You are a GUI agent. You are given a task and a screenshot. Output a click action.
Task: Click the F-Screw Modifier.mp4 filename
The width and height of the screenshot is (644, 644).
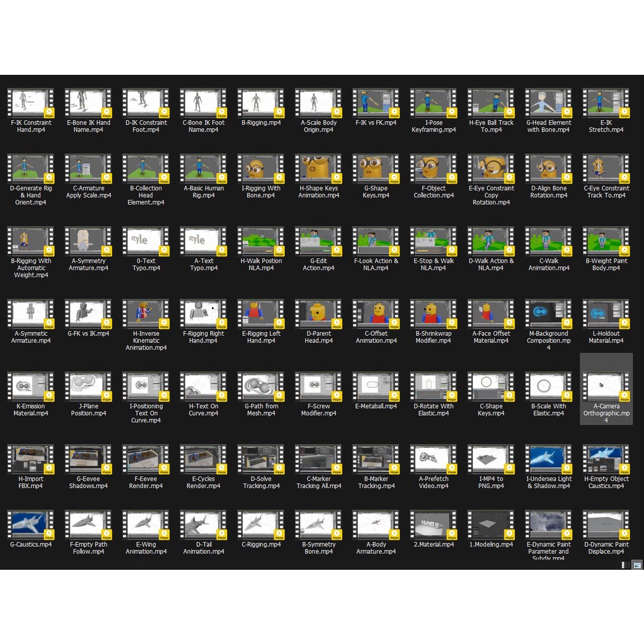pyautogui.click(x=318, y=409)
